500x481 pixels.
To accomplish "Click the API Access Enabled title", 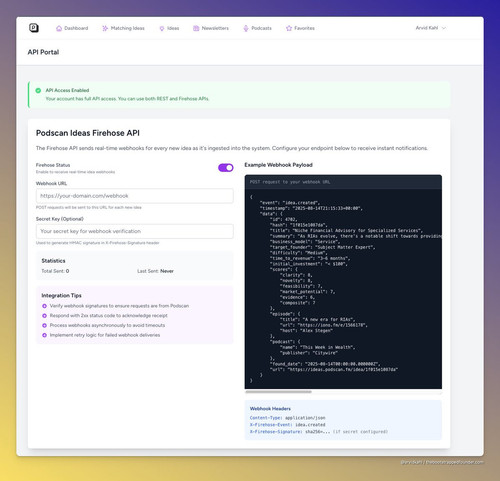I will pos(67,90).
